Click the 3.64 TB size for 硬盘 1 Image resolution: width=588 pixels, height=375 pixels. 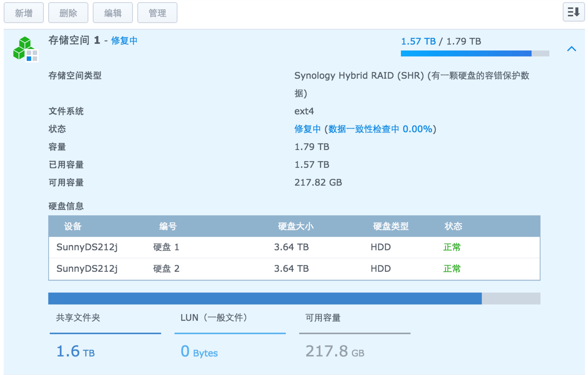coord(291,247)
